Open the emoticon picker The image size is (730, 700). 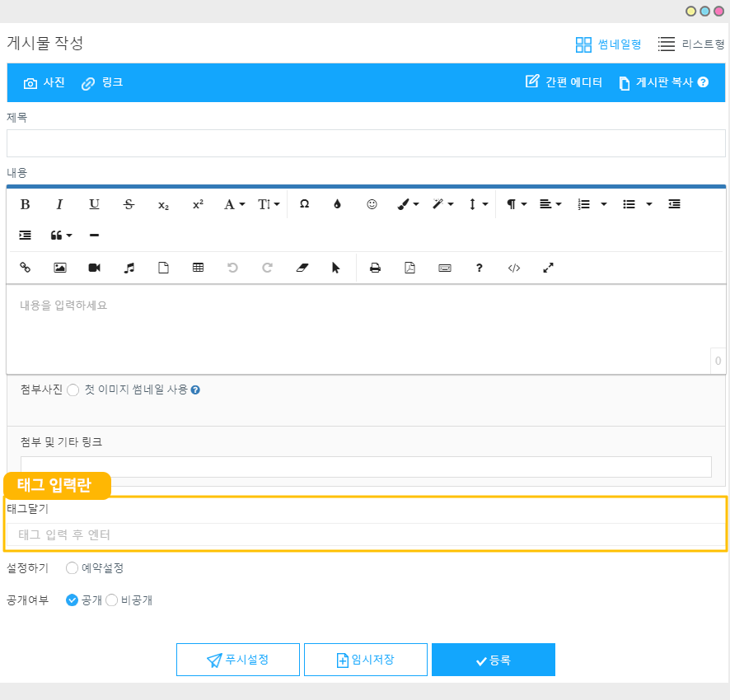pos(372,204)
